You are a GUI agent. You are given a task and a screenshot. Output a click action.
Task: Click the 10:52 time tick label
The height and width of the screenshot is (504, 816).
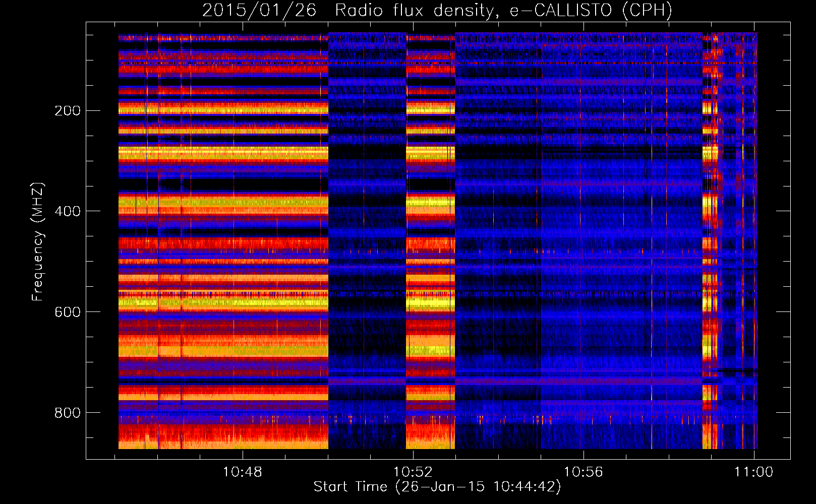pyautogui.click(x=413, y=472)
